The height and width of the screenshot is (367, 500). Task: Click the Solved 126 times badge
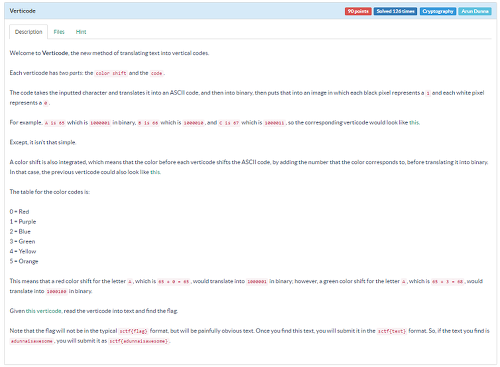[x=395, y=11]
